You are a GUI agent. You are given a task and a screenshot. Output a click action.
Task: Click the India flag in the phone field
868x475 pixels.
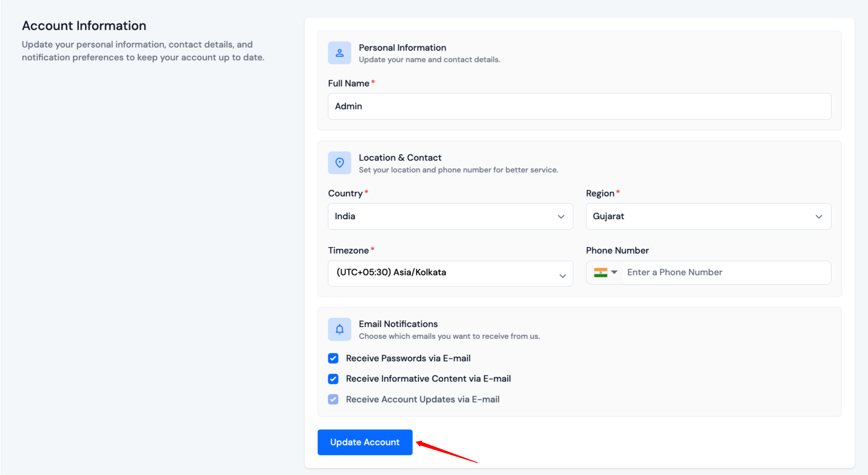point(600,272)
